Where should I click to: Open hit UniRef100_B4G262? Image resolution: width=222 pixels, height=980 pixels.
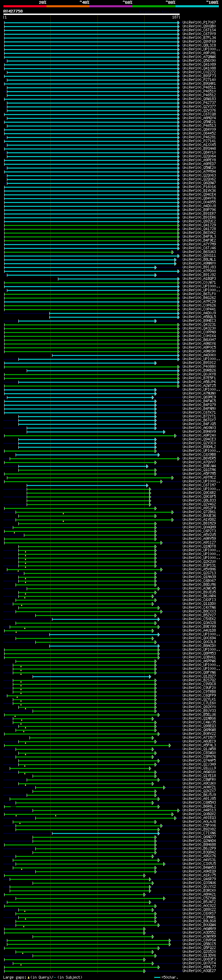(x=199, y=298)
